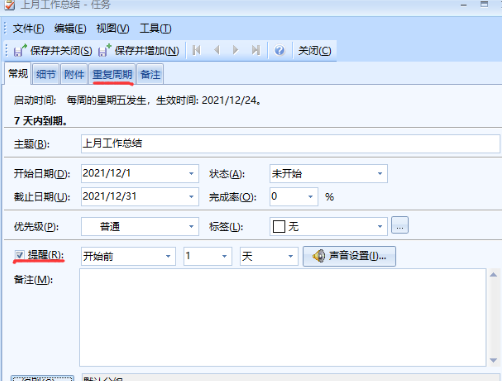This screenshot has height=381, width=502.
Task: Click inside the 备注(M) notes text area
Action: click(x=283, y=318)
